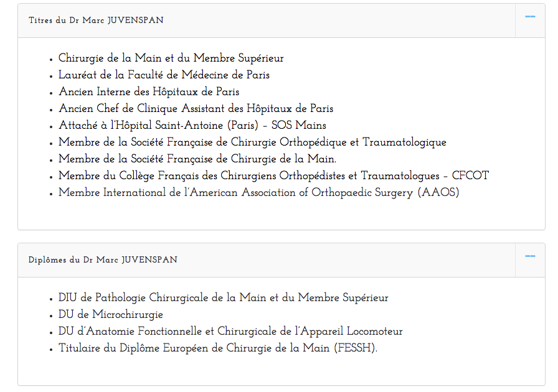Click the Diplôme Européen FESSH item
The image size is (558, 392).
(218, 348)
